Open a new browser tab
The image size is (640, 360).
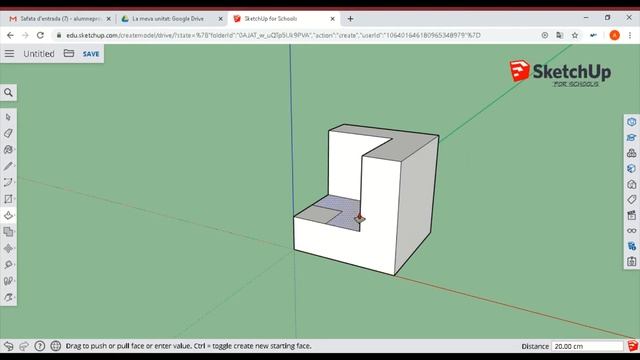[x=350, y=19]
